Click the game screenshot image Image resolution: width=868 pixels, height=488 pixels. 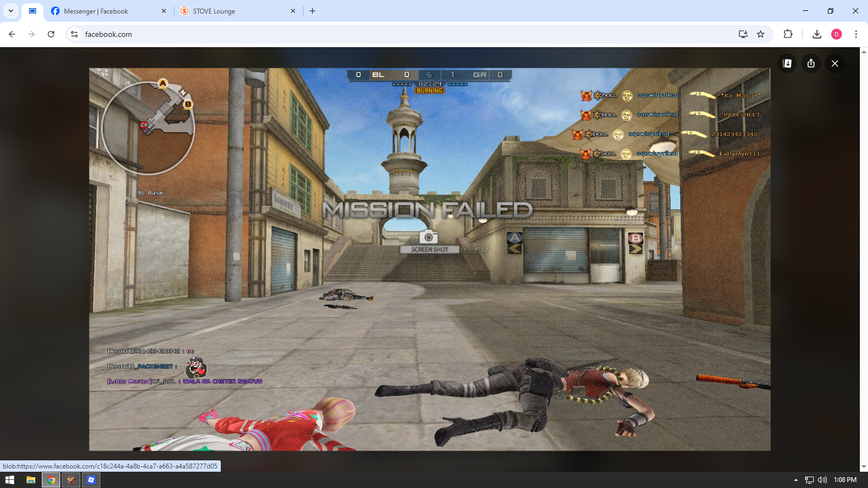tap(430, 259)
